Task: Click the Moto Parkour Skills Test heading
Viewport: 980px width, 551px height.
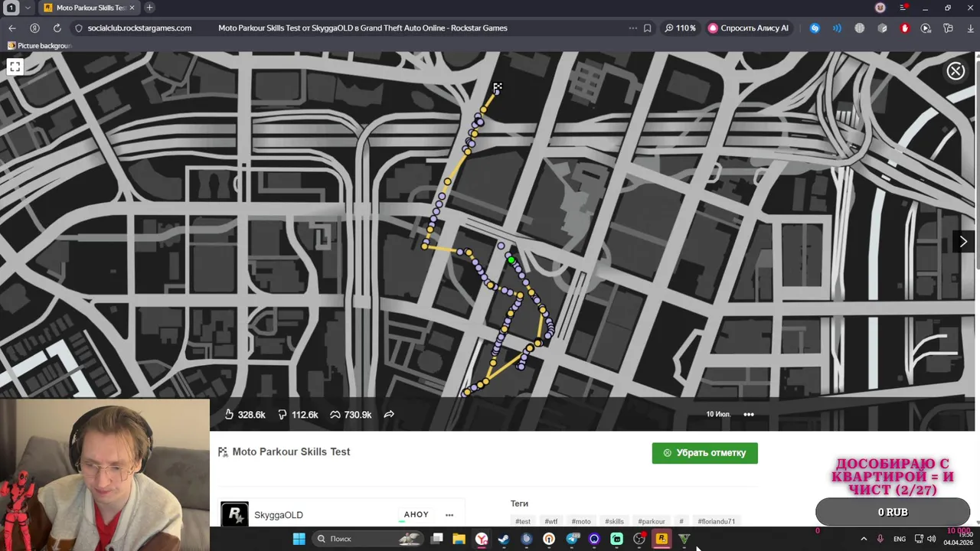Action: (291, 452)
